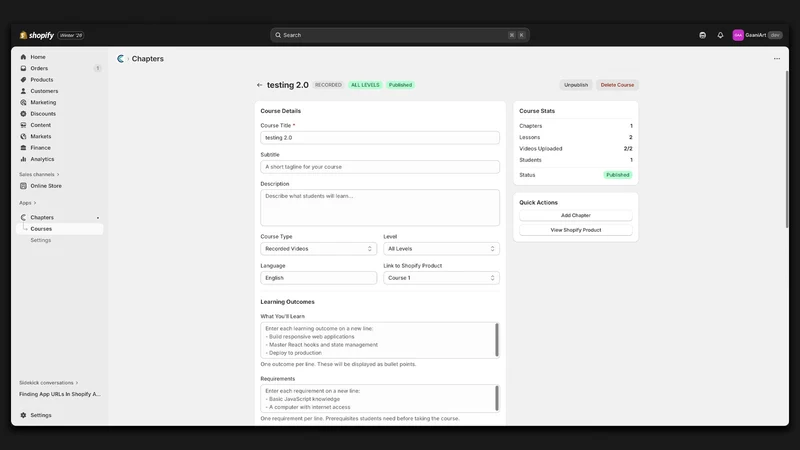This screenshot has width=800, height=450.
Task: Open the notifications bell
Action: pos(720,35)
